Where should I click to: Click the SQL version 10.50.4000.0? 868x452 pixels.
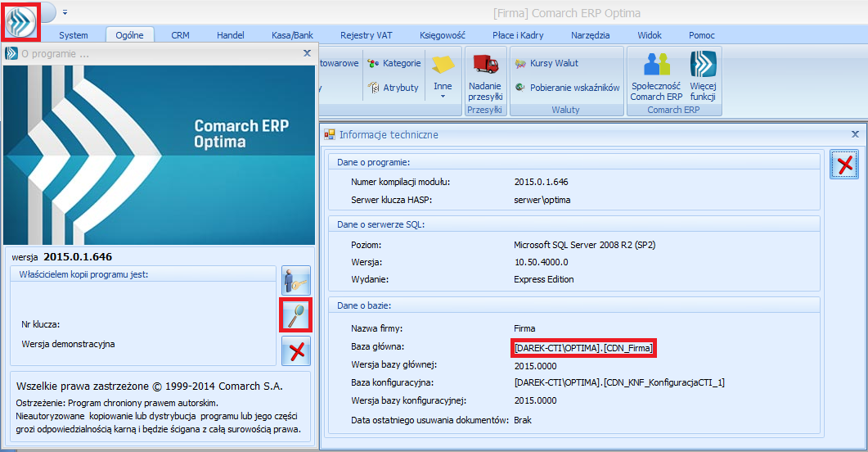point(541,262)
